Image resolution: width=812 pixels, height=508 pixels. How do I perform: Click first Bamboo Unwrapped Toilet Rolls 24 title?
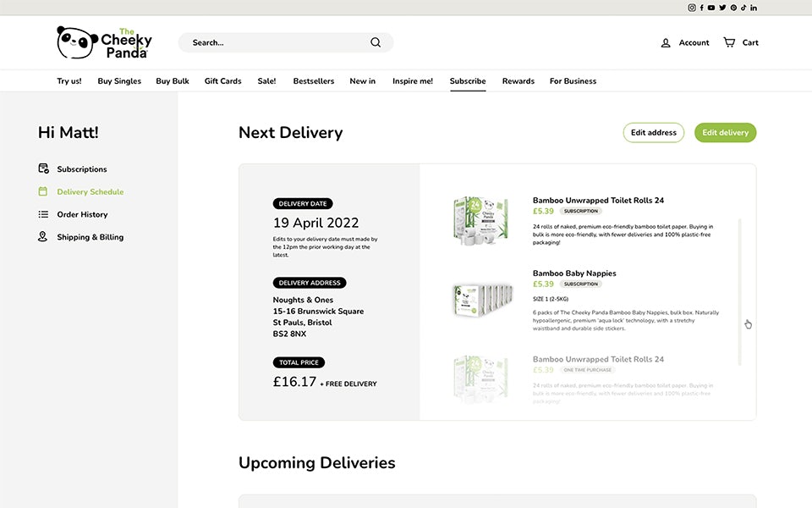coord(598,200)
